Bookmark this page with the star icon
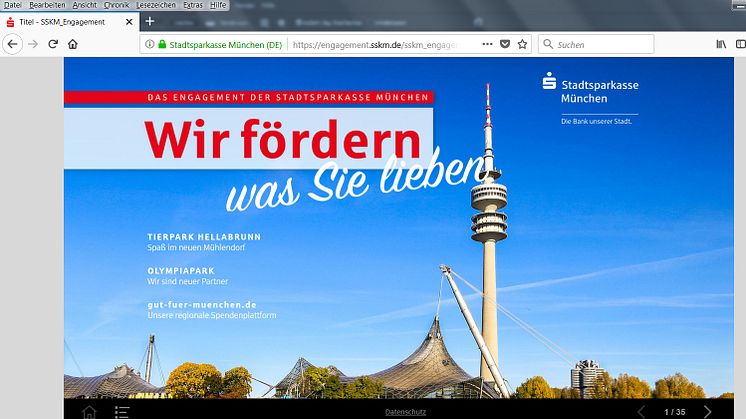 (522, 44)
